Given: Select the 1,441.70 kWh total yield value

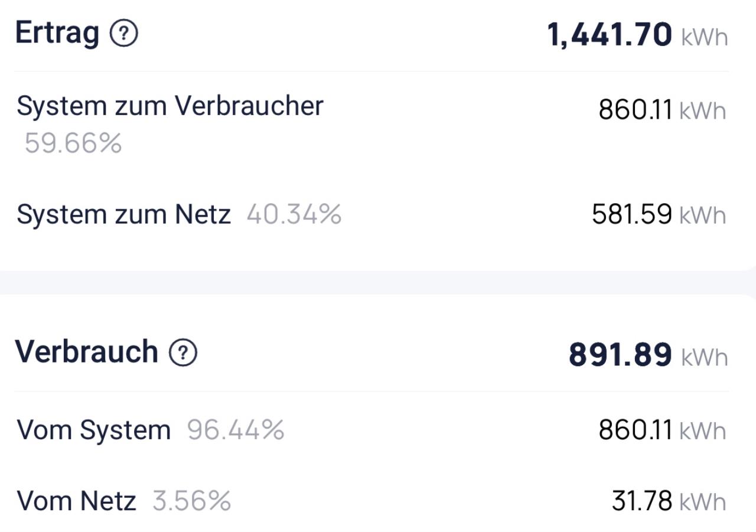Looking at the screenshot, I should pyautogui.click(x=610, y=35).
